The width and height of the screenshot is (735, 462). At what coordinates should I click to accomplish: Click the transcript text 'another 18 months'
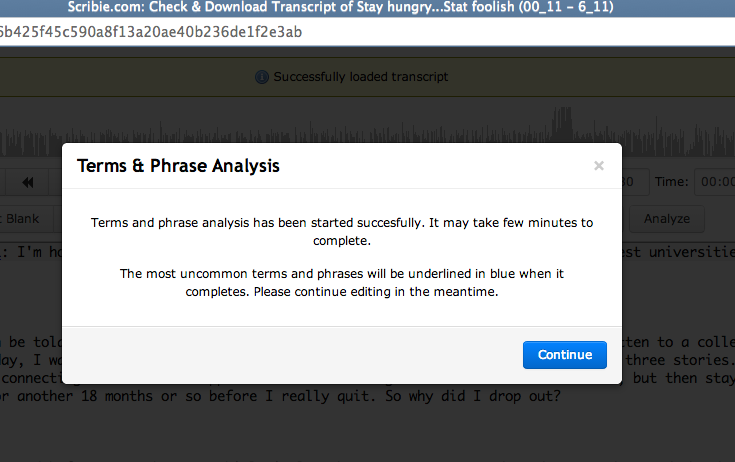85,396
